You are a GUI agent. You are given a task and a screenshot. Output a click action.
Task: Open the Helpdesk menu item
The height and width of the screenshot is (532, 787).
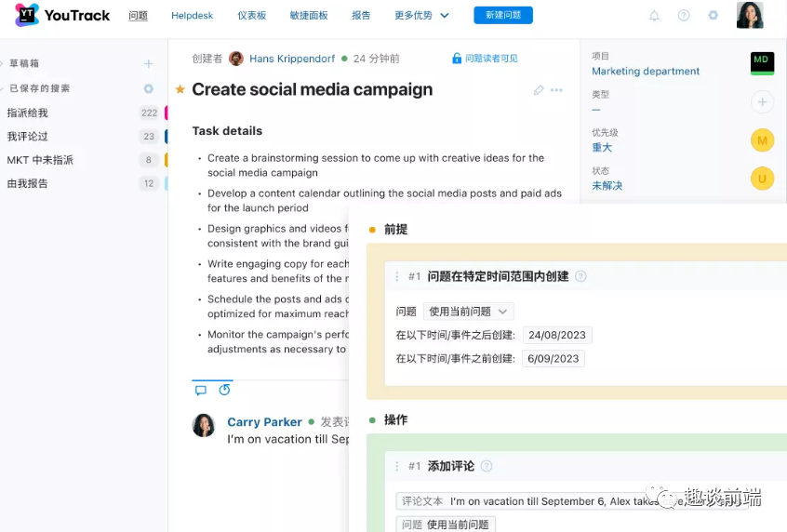point(191,16)
